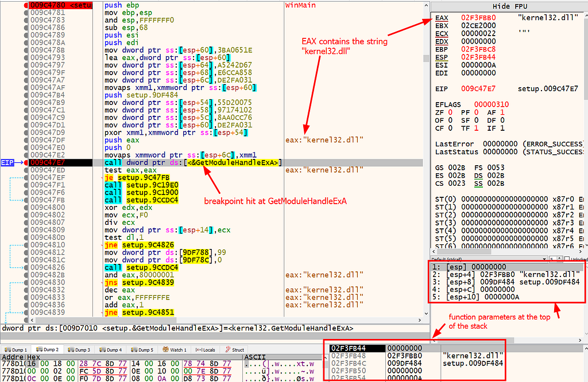Select argument 2: [esp+4] kernel32.dll row
This screenshot has height=382, width=588.
[x=506, y=274]
